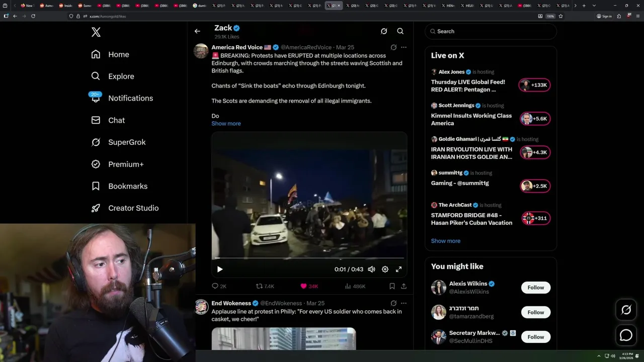Click the +311 listeners badge
The image size is (644, 362).
pyautogui.click(x=535, y=218)
